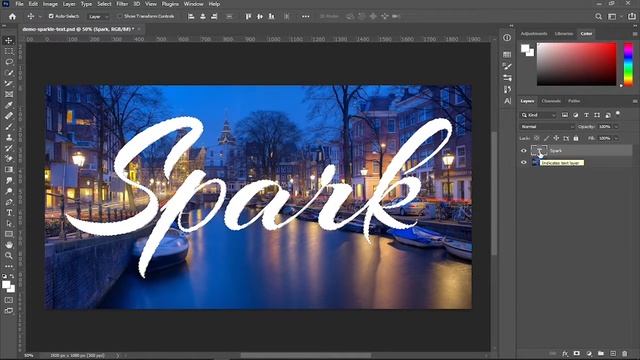Open the Properties info panel icon
Screen dimensions: 640x360
tap(507, 38)
